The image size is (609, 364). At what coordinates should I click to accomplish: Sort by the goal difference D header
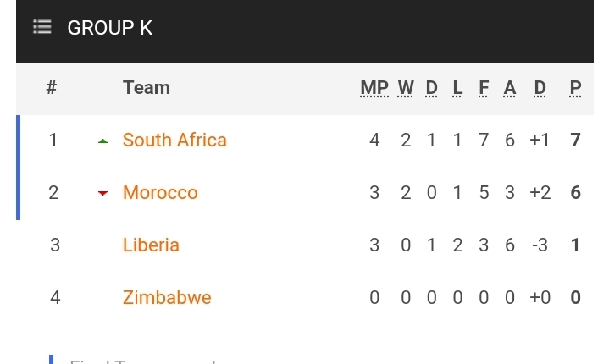tap(540, 87)
